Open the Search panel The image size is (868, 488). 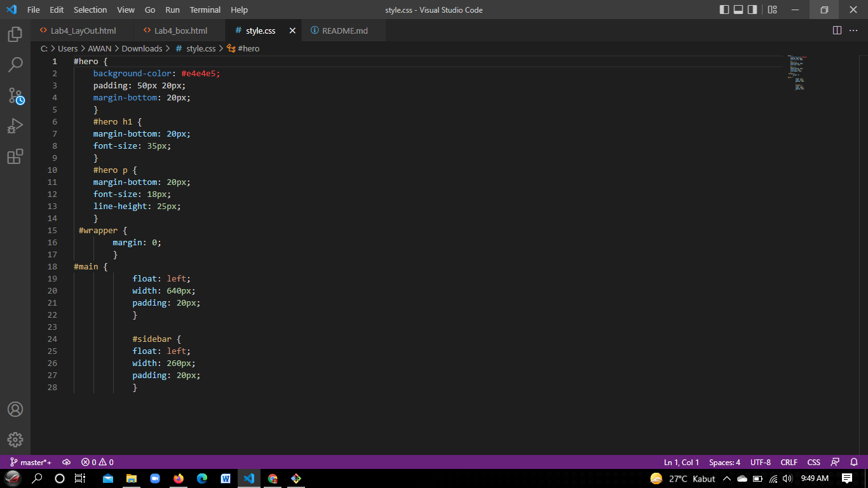coord(15,64)
